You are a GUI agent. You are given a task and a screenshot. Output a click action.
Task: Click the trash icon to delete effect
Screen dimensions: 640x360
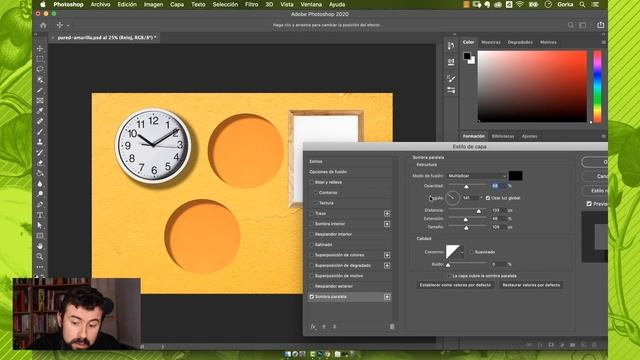(x=392, y=327)
